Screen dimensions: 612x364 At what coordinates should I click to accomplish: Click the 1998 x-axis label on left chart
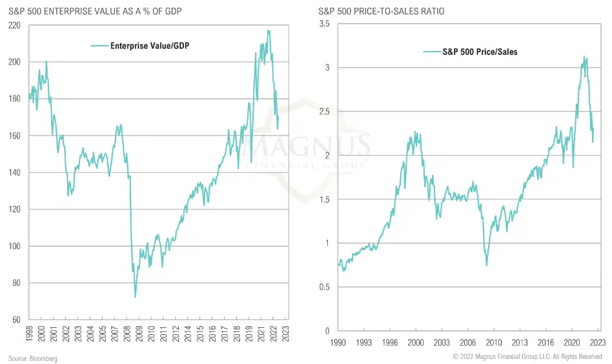pyautogui.click(x=29, y=334)
